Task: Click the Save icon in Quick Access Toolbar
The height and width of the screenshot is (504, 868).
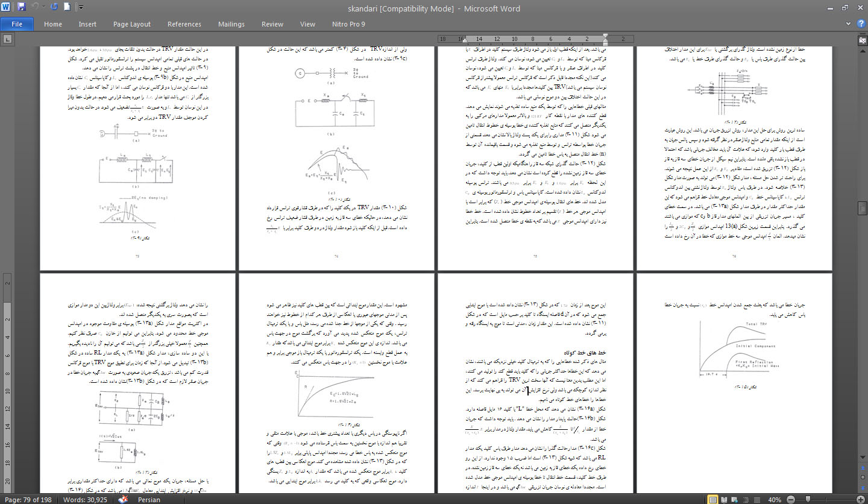Action: pos(22,7)
